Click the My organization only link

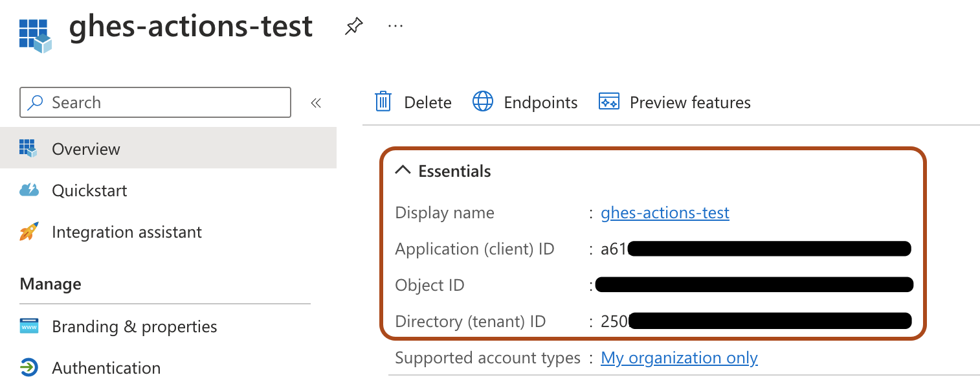(x=679, y=358)
